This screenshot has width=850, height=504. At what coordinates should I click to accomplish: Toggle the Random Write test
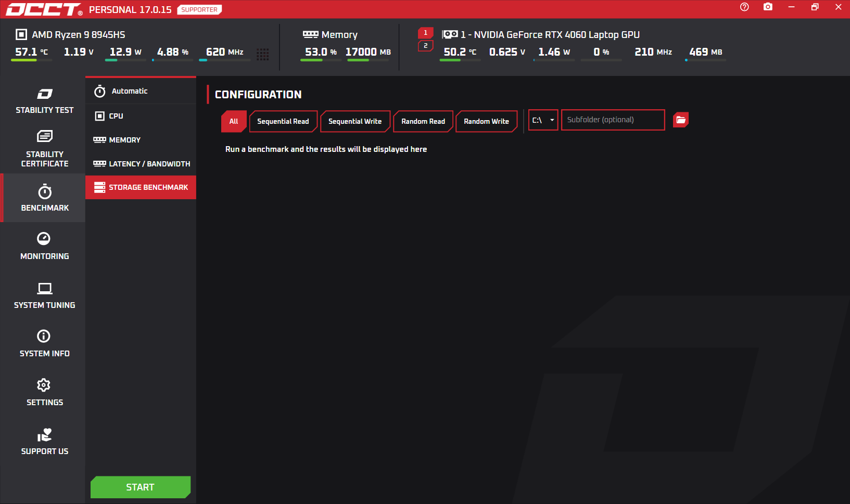click(x=486, y=121)
